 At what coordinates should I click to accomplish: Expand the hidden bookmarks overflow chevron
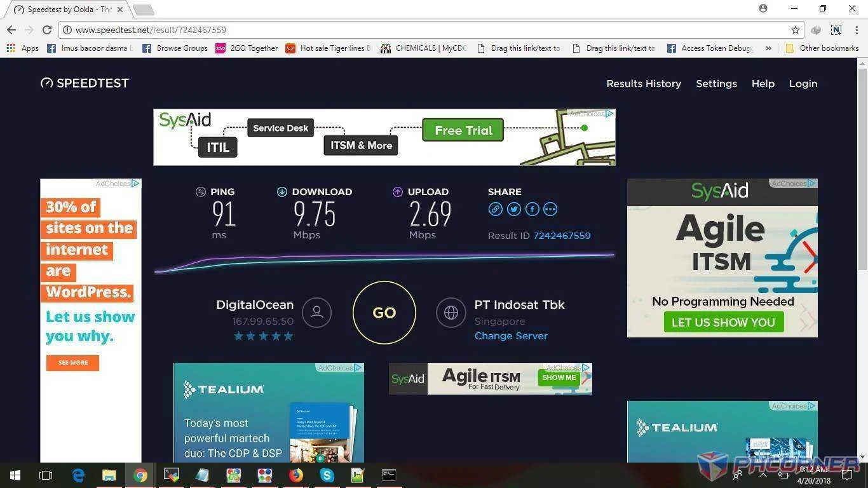coord(769,48)
